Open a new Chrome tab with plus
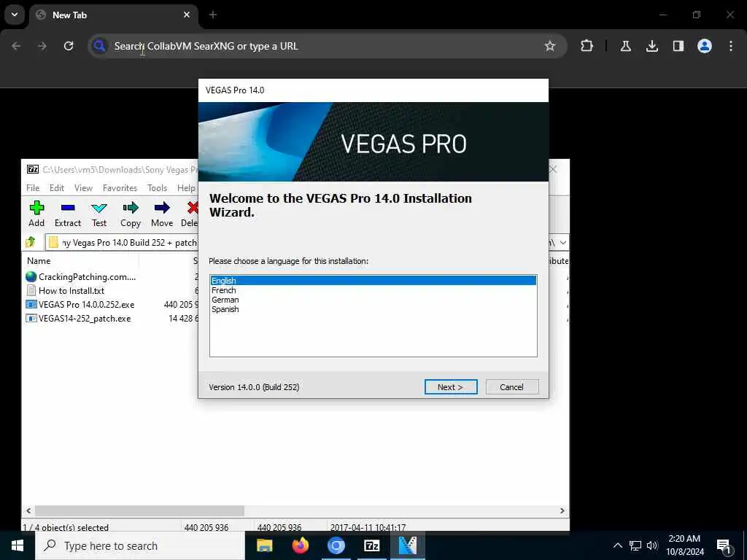Screen dimensions: 747x560 coord(213,15)
